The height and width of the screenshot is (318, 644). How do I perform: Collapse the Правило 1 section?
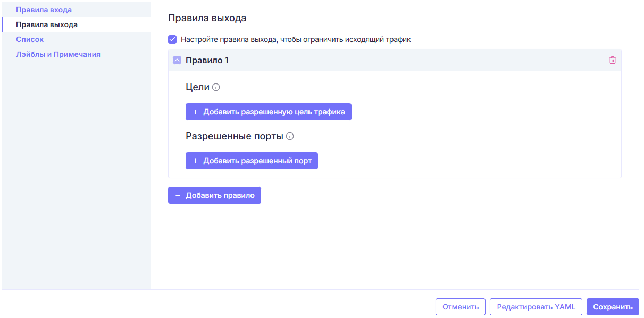tap(177, 61)
